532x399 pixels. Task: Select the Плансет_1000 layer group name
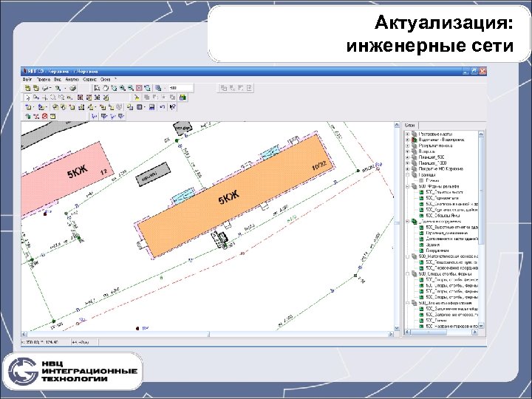tap(432, 163)
